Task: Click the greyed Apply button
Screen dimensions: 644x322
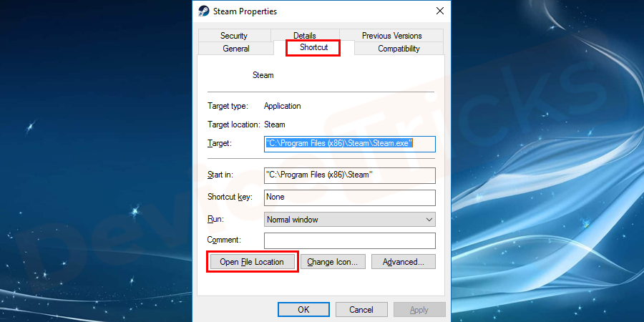Action: pos(419,310)
